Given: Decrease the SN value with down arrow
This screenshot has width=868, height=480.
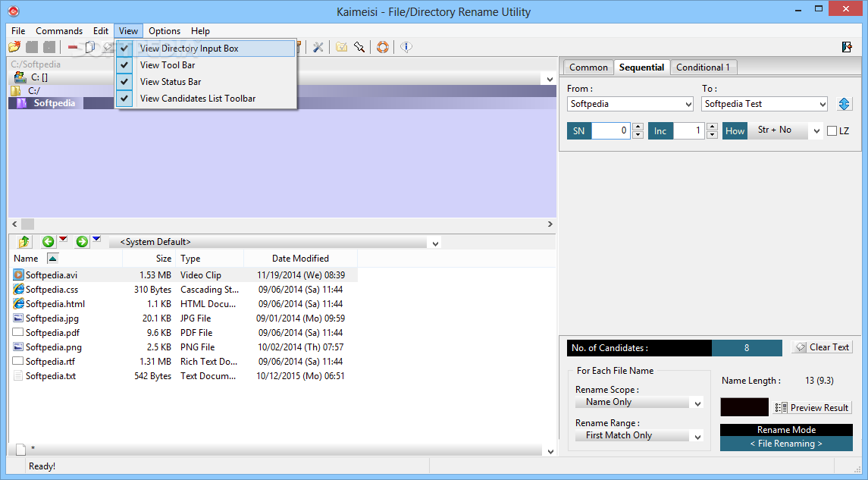Looking at the screenshot, I should coord(638,134).
